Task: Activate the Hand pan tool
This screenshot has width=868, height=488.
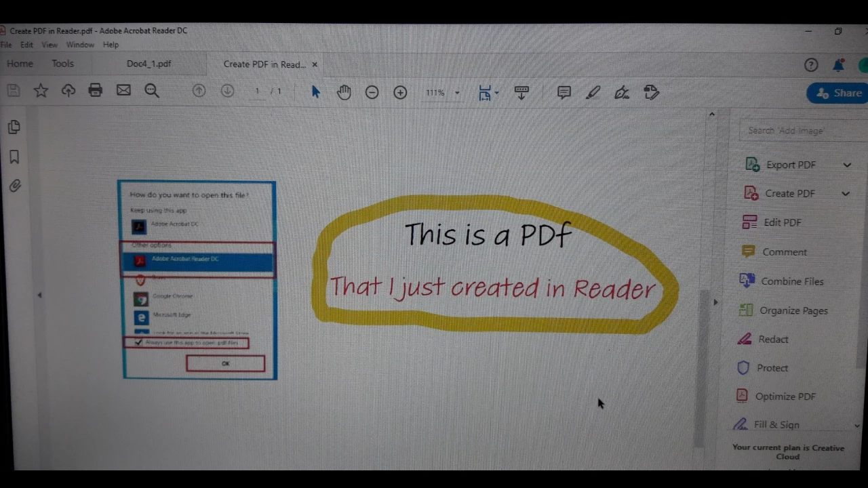Action: tap(344, 92)
